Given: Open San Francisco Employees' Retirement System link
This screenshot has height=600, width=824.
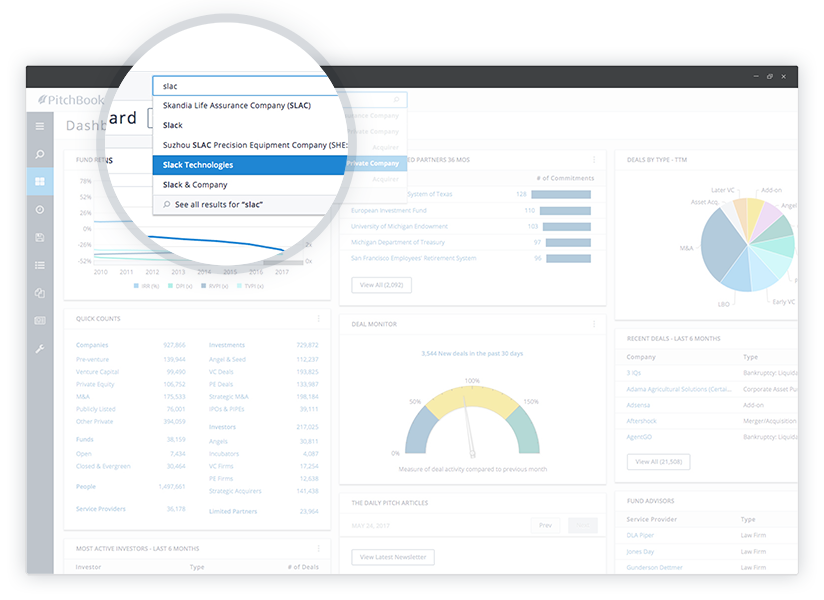Looking at the screenshot, I should 414,258.
